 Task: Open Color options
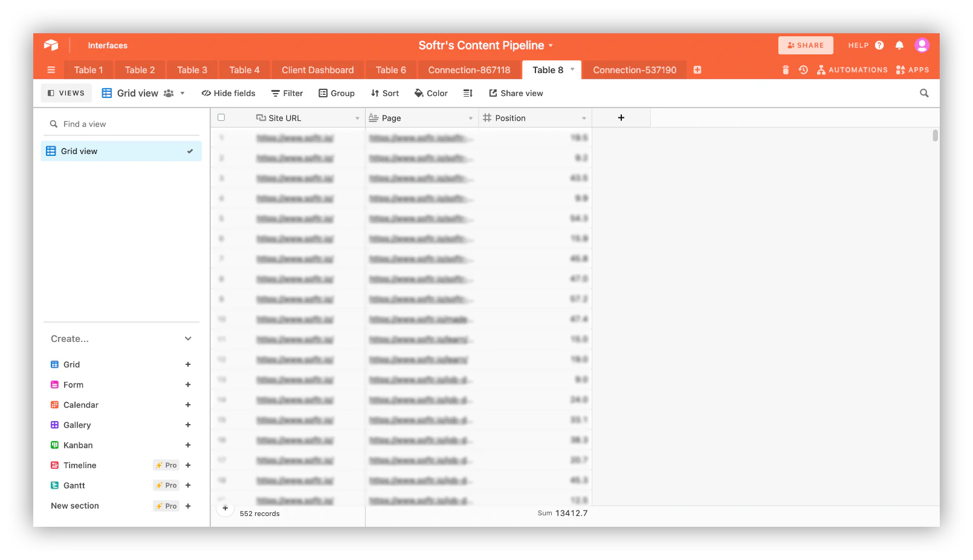(x=431, y=93)
